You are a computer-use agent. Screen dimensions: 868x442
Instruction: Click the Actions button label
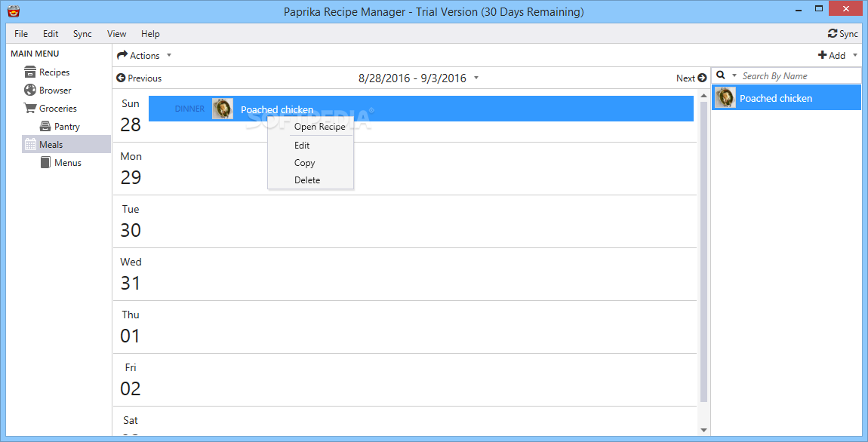(145, 55)
